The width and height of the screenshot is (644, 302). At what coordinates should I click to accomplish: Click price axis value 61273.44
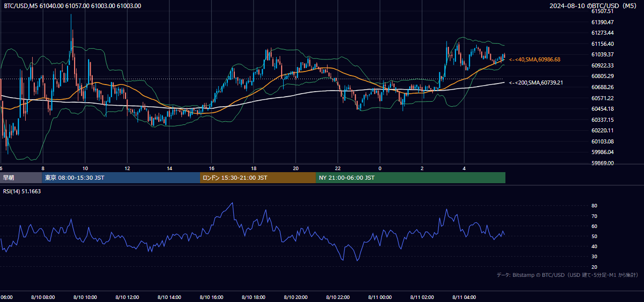click(602, 33)
